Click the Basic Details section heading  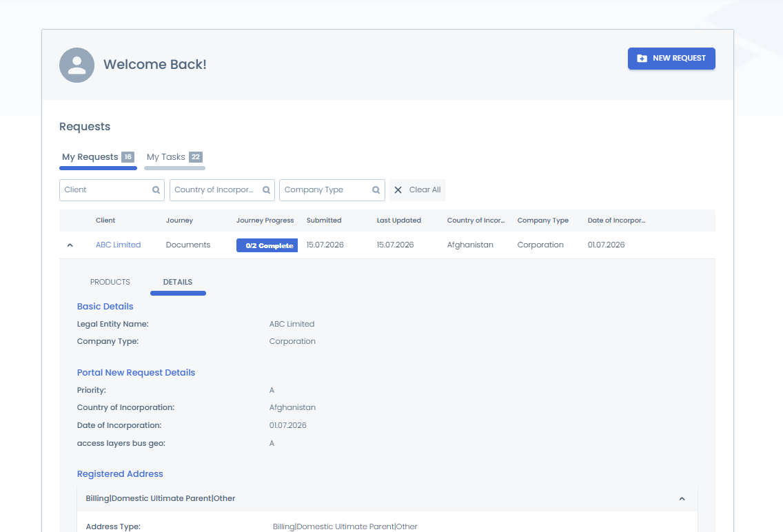click(x=105, y=307)
